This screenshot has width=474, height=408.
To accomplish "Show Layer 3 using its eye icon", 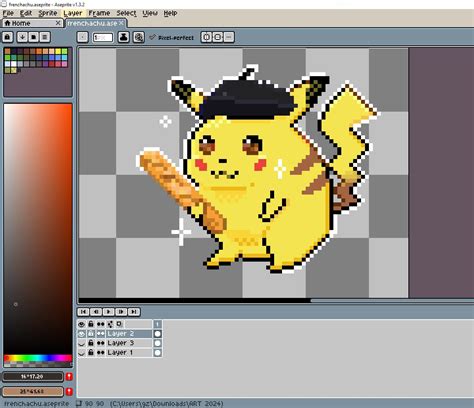I will (81, 343).
